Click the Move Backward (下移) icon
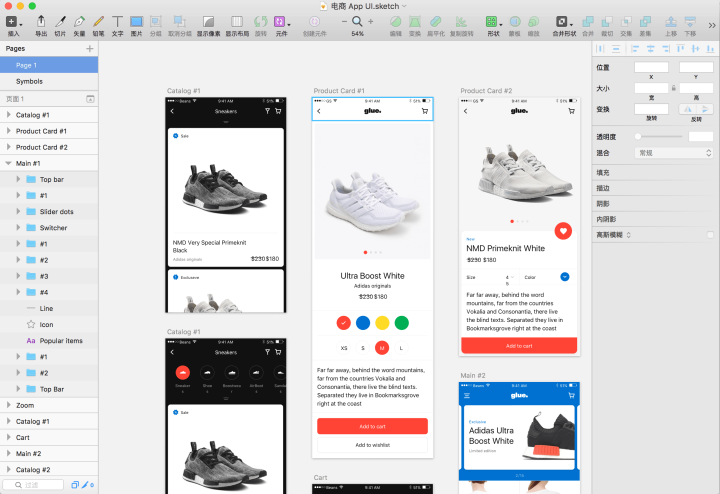 click(690, 22)
